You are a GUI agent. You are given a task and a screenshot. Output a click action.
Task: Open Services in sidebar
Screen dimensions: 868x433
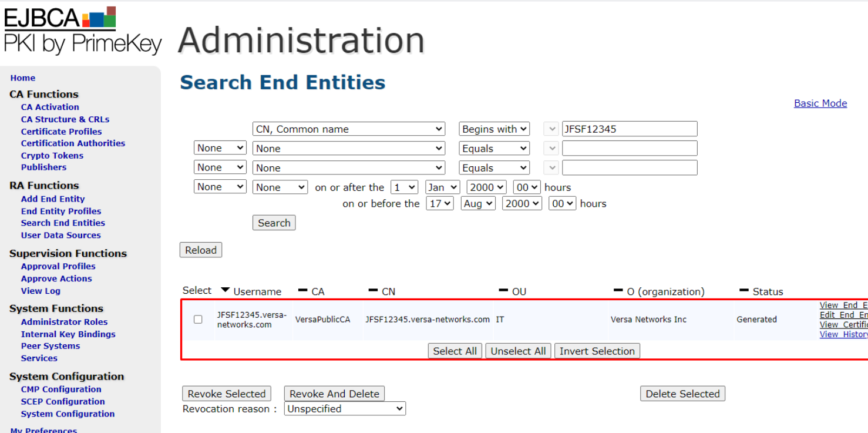tap(39, 358)
